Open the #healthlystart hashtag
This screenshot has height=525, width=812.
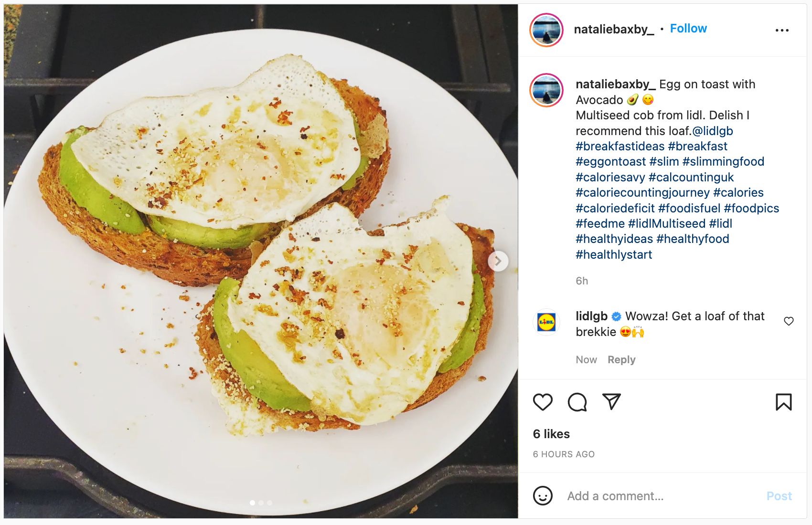click(x=614, y=254)
